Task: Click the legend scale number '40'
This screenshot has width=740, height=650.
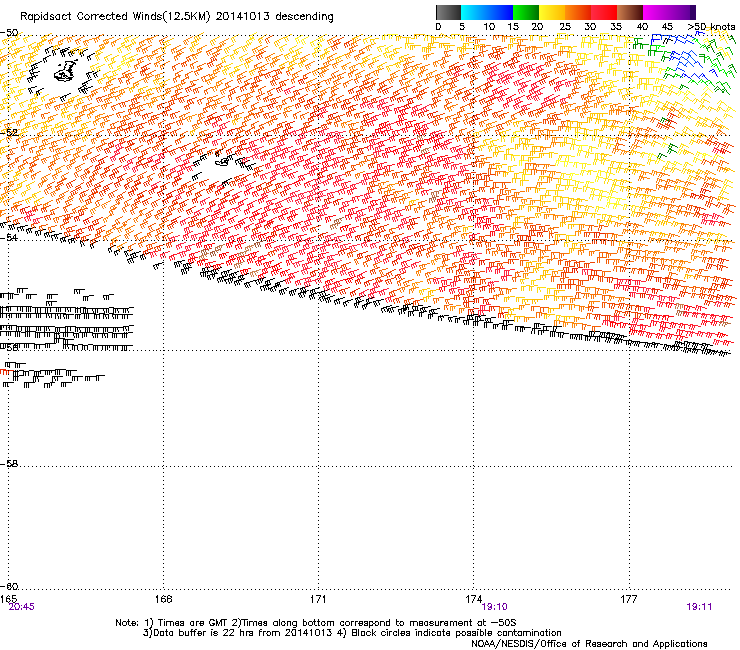Action: point(642,27)
